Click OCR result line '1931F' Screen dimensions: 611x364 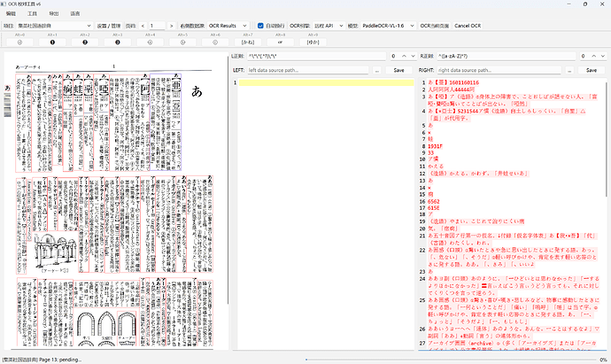coord(436,146)
